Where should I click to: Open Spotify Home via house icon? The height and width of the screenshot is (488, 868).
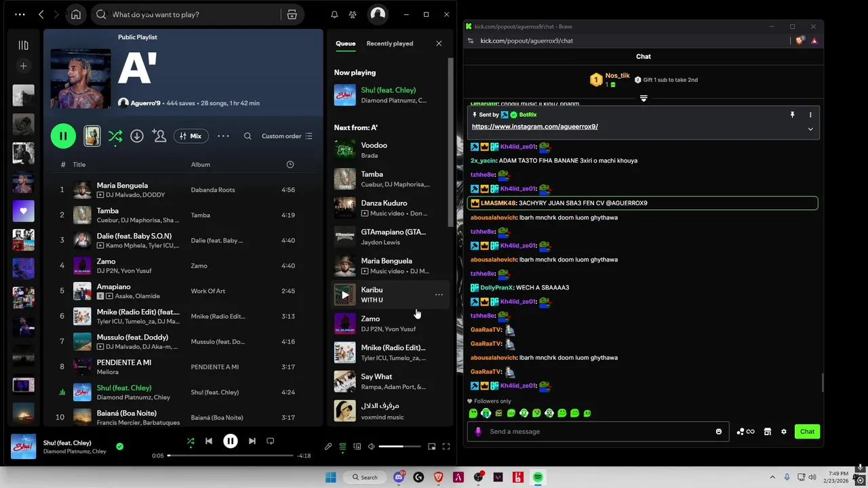[76, 14]
